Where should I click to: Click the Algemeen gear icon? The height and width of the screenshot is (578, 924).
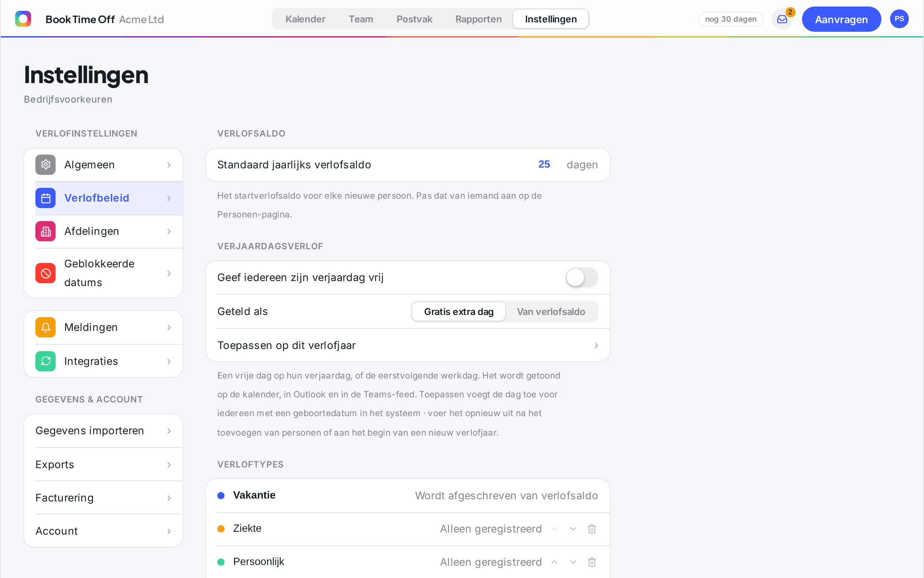[x=45, y=165]
